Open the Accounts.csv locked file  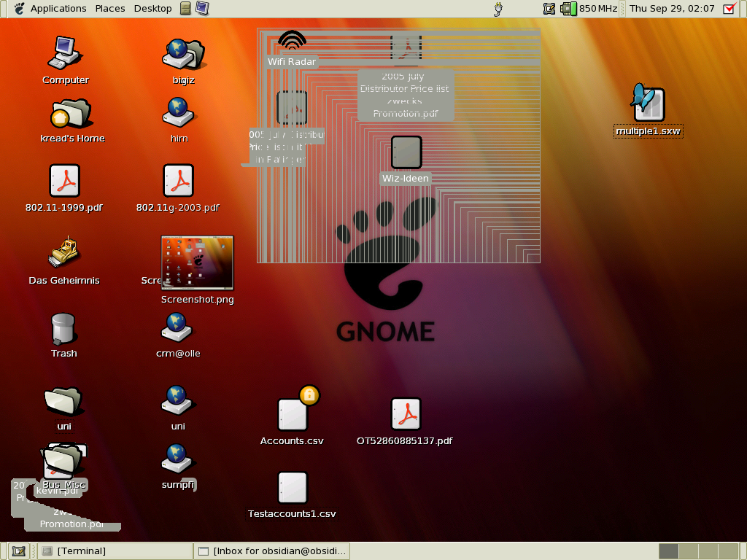coord(293,414)
